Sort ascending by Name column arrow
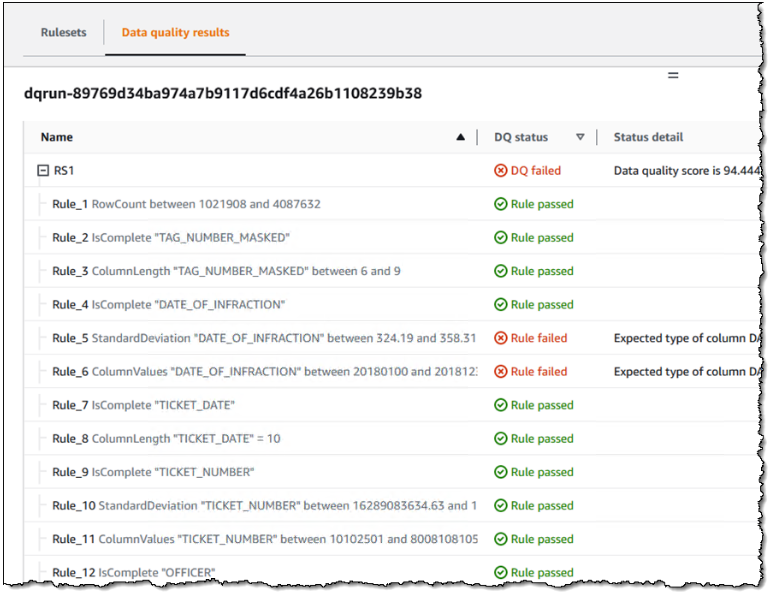 pos(460,138)
